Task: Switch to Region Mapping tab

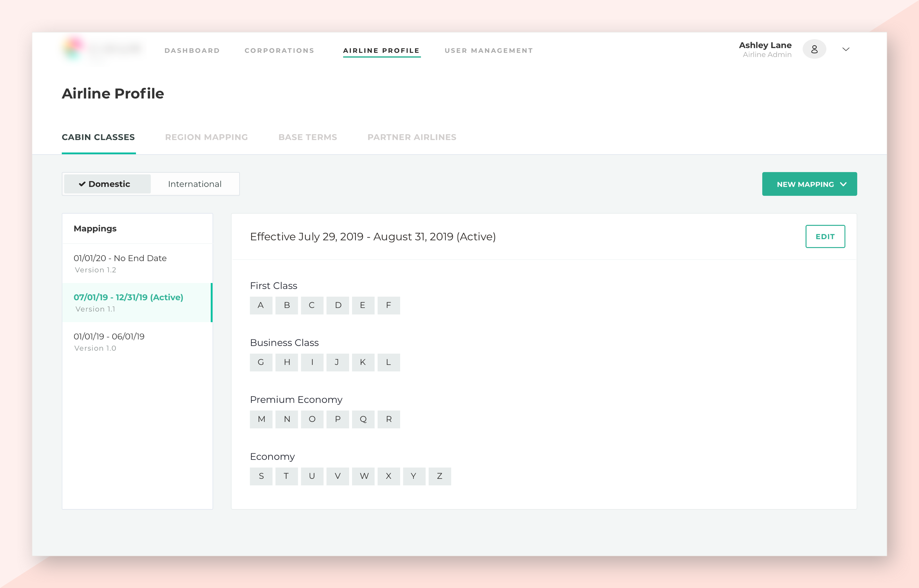Action: [x=206, y=137]
